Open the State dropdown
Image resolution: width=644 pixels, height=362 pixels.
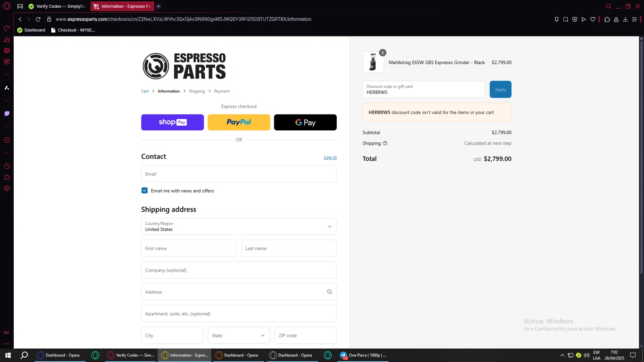pyautogui.click(x=239, y=335)
